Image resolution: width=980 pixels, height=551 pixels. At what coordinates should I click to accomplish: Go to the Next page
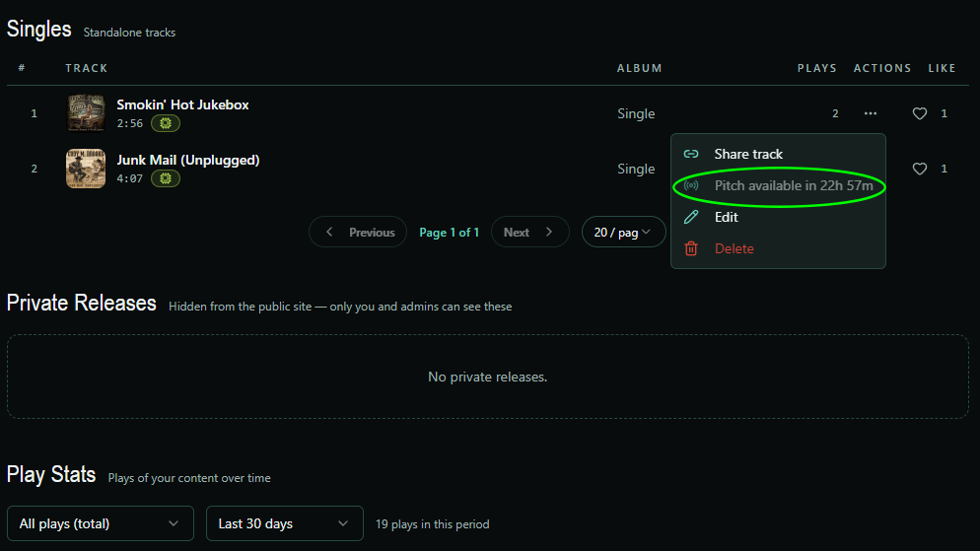pos(530,232)
